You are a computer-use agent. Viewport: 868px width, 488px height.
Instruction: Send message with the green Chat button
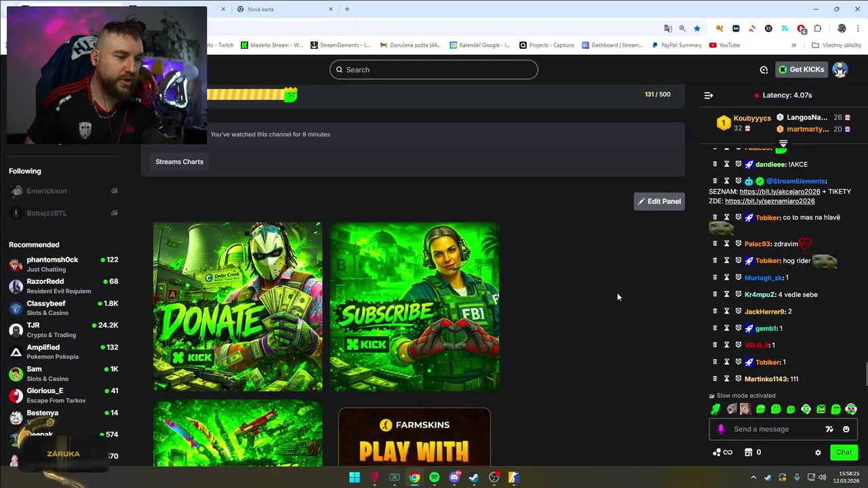click(x=844, y=452)
